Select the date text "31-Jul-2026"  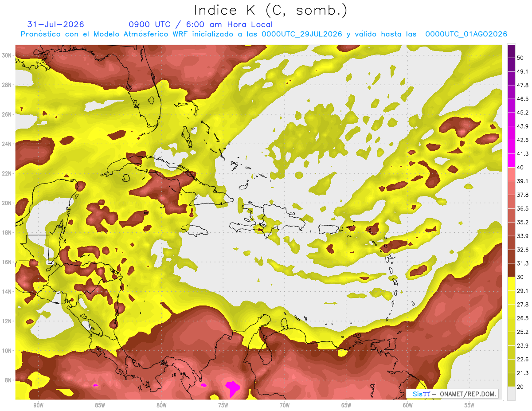pyautogui.click(x=55, y=24)
